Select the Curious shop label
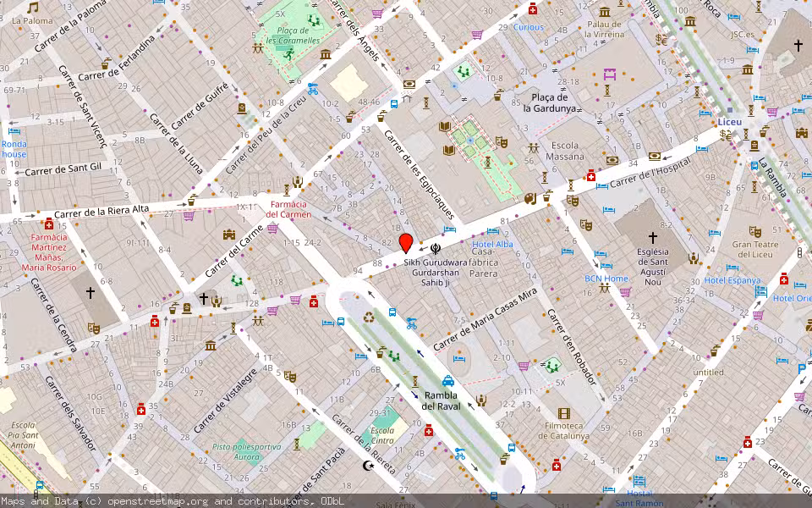Screen dimensions: 812x508 [x=529, y=27]
